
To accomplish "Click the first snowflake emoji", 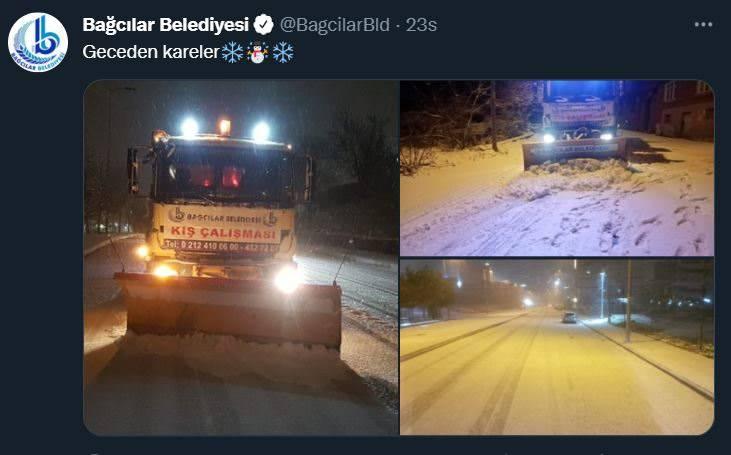I will [x=232, y=52].
